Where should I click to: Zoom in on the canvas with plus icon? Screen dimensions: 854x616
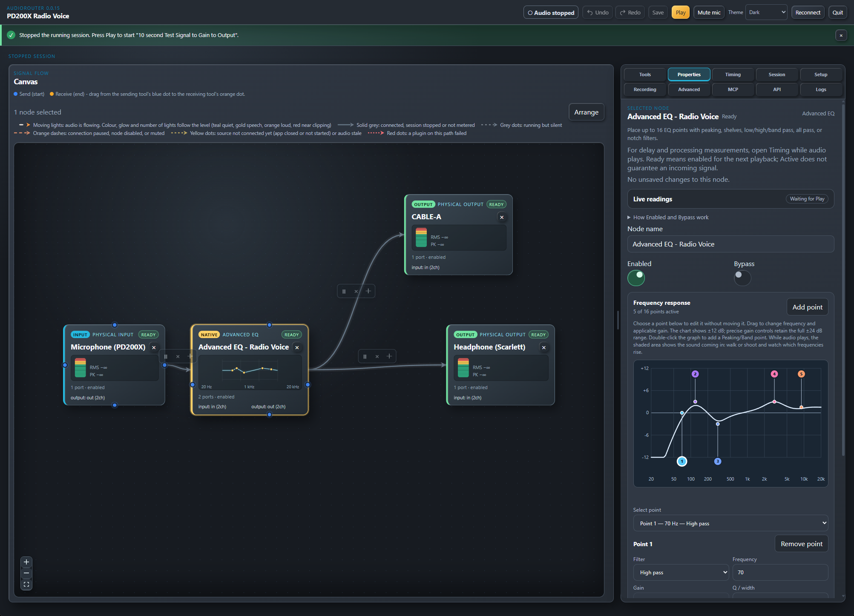(x=26, y=562)
